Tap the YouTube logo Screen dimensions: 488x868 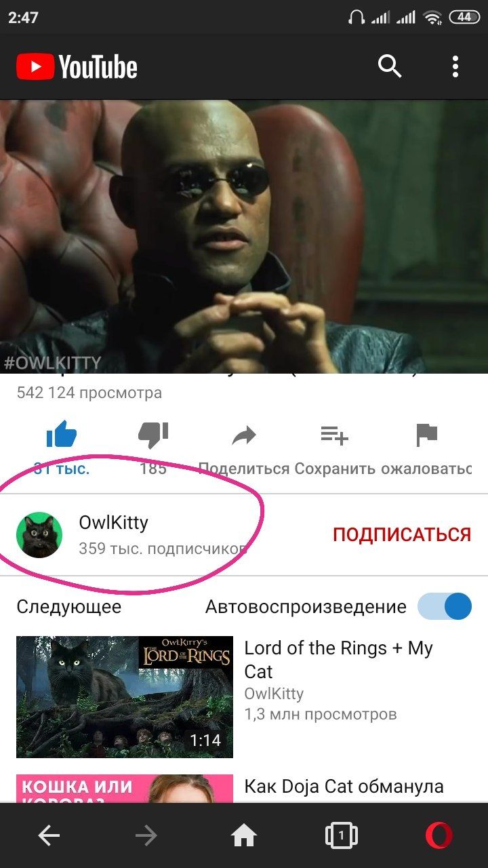77,67
